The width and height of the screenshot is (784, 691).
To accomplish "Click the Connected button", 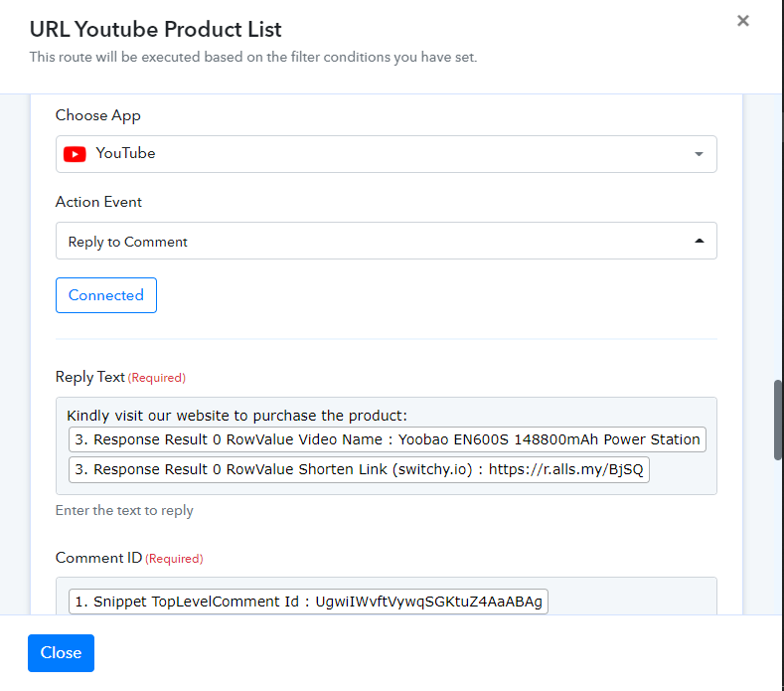I will (106, 295).
